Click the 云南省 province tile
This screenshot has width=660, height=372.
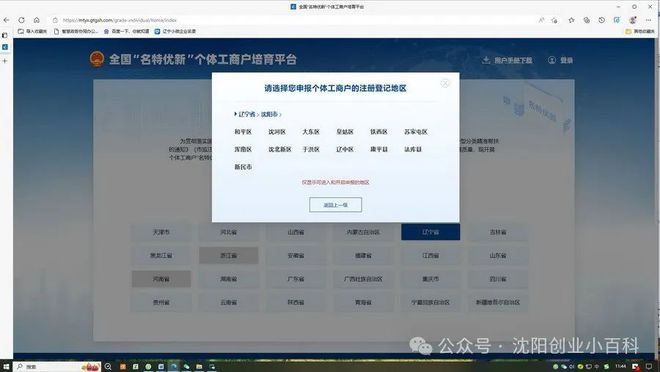point(229,303)
